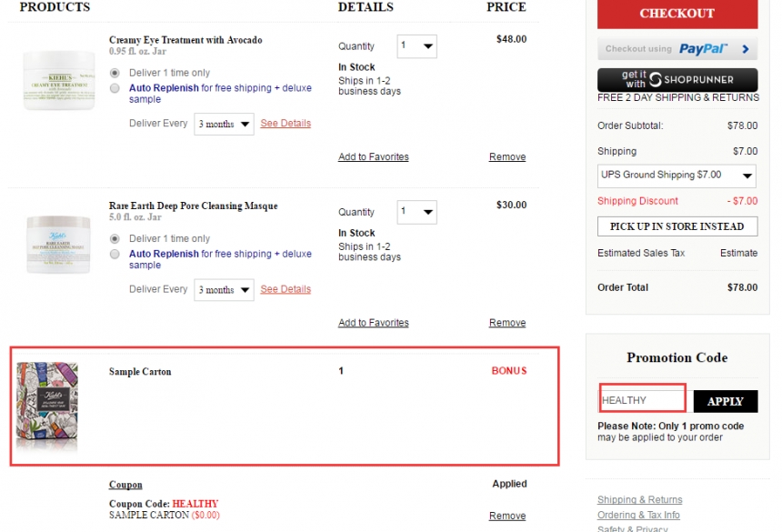Remove the HEALTHY coupon

pos(507,516)
